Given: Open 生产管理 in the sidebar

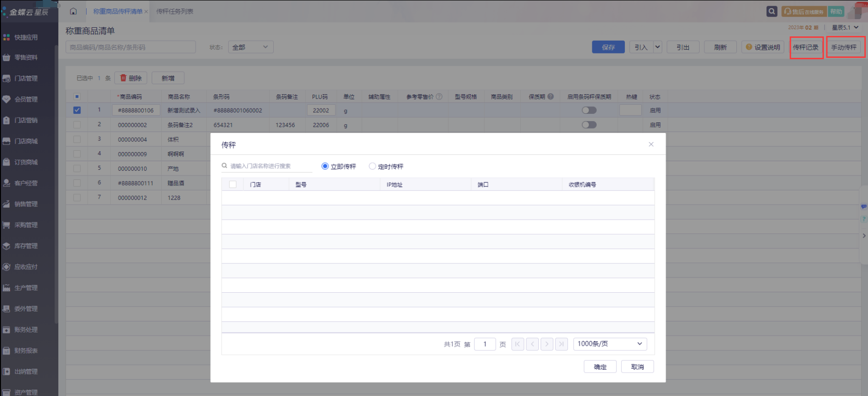Looking at the screenshot, I should (x=26, y=288).
